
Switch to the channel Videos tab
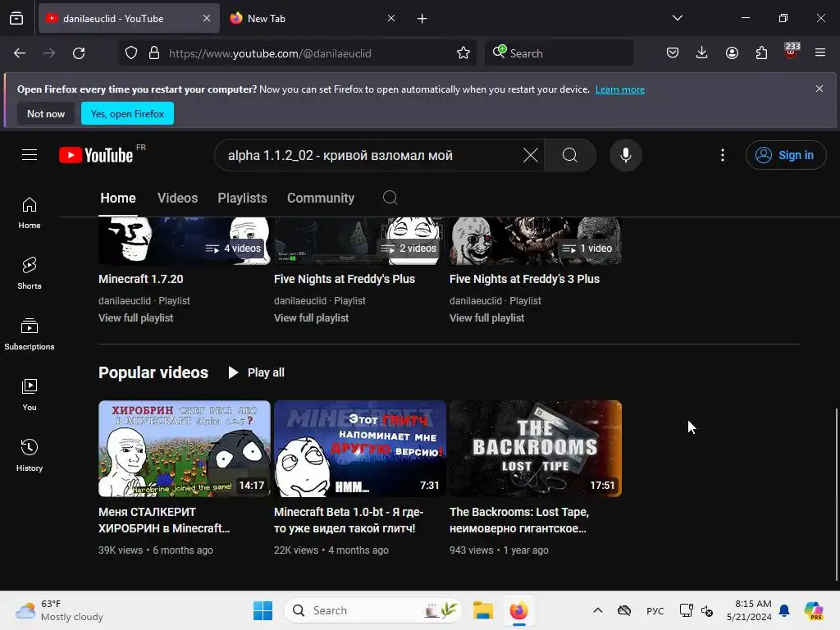[177, 199]
